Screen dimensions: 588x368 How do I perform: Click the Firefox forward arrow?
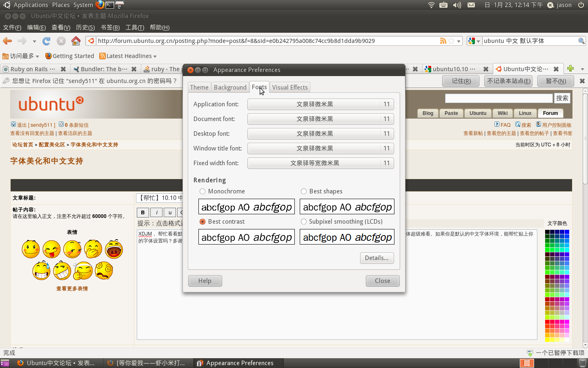(22, 41)
